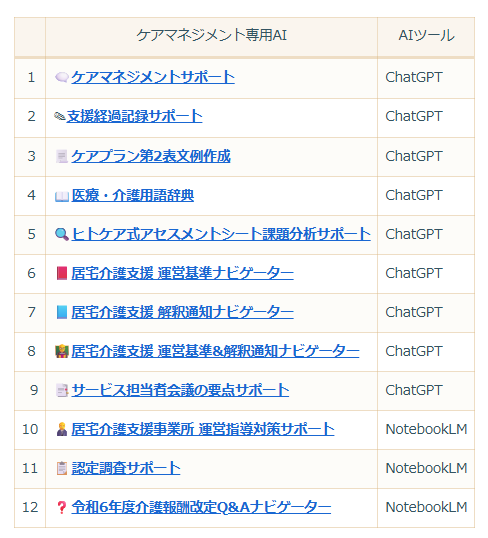Click the blue book icon in row 7
The image size is (488, 538).
pyautogui.click(x=62, y=312)
